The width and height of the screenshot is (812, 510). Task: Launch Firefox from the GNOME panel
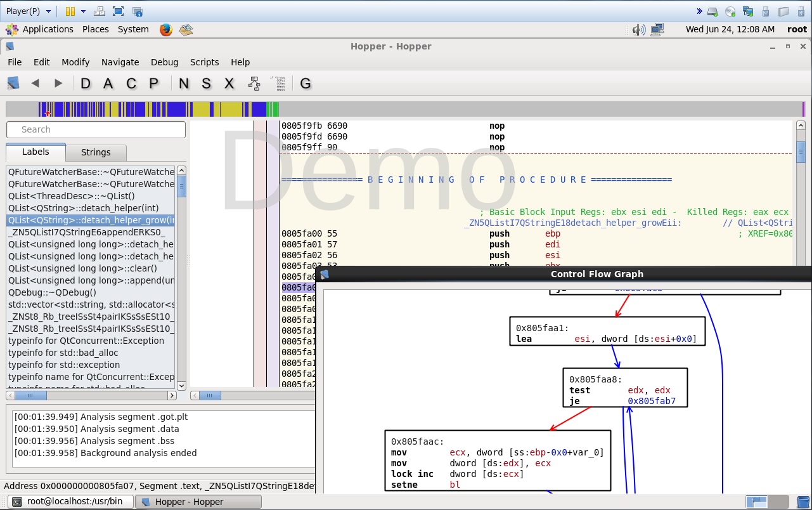166,30
